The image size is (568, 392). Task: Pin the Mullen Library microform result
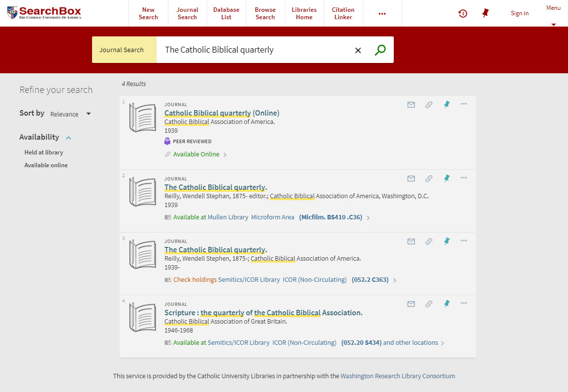(x=446, y=178)
